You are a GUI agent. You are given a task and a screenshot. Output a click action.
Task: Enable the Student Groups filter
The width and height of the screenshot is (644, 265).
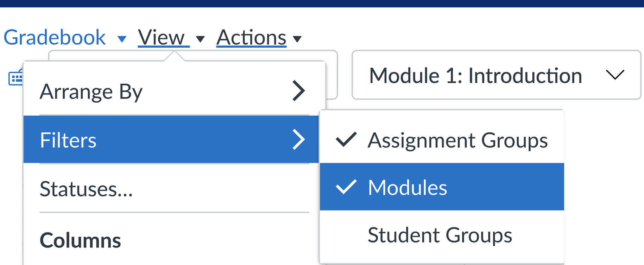442,235
